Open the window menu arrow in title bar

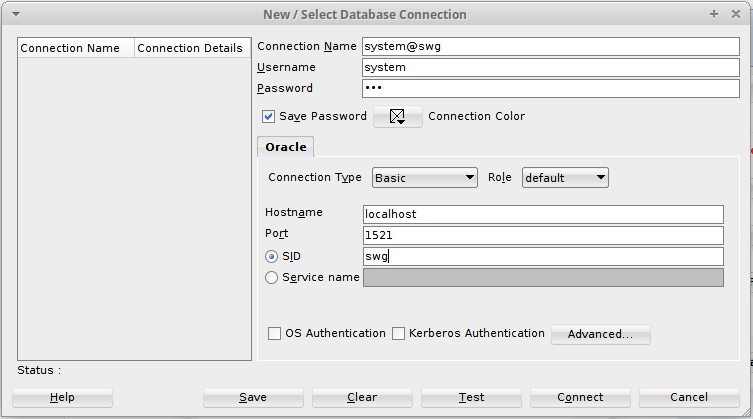16,14
